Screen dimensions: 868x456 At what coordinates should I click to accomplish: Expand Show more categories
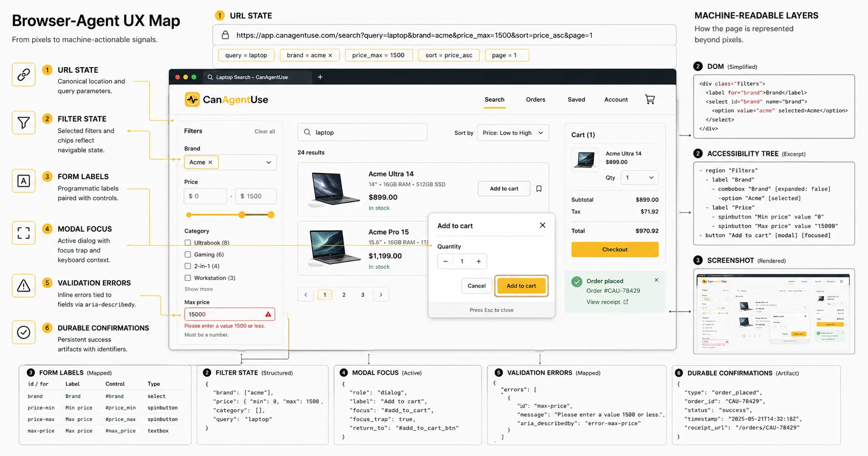pyautogui.click(x=199, y=289)
